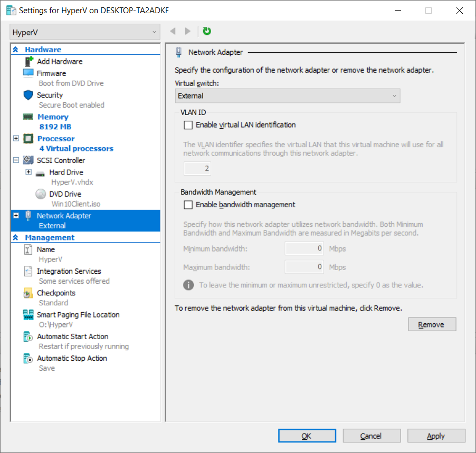The image size is (476, 453).
Task: Click the DVD Drive disc icon
Action: click(41, 194)
